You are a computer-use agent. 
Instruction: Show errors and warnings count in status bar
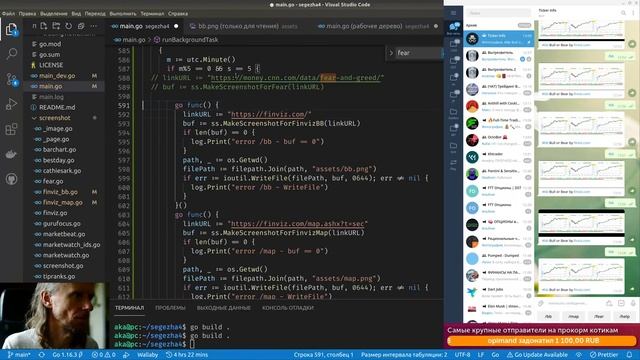coord(104,355)
